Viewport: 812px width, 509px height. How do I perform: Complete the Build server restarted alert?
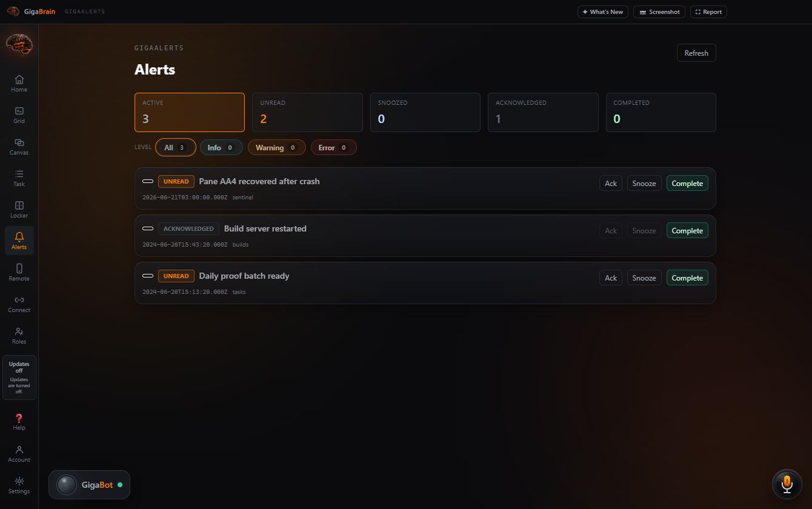[x=687, y=230]
